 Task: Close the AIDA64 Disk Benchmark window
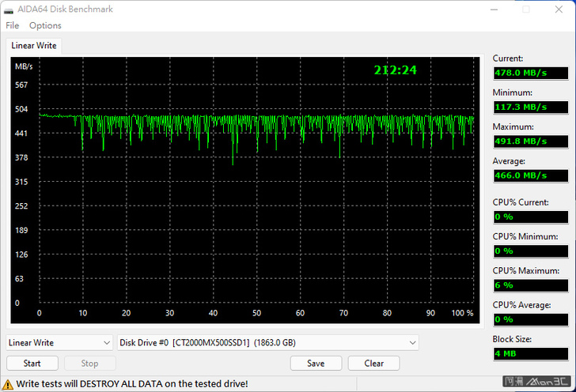point(559,9)
